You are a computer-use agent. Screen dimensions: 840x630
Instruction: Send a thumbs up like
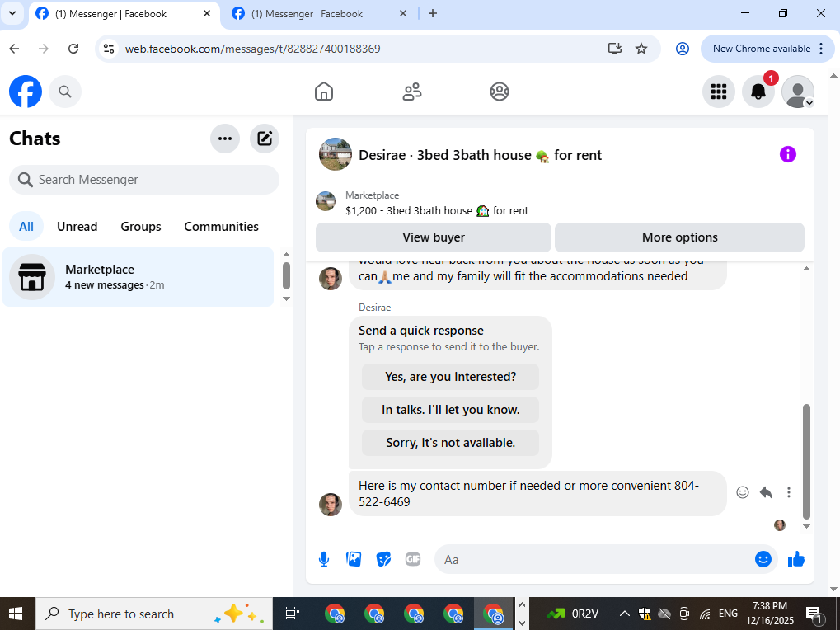[x=796, y=559]
